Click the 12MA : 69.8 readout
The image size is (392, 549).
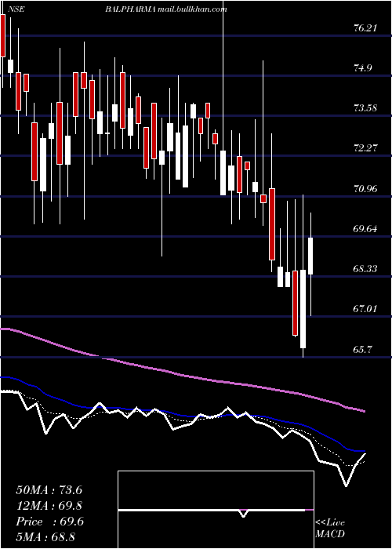[x=49, y=506]
